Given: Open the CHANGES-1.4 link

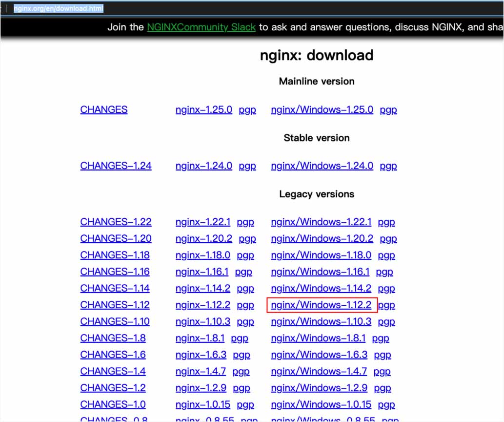Looking at the screenshot, I should click(x=113, y=372).
